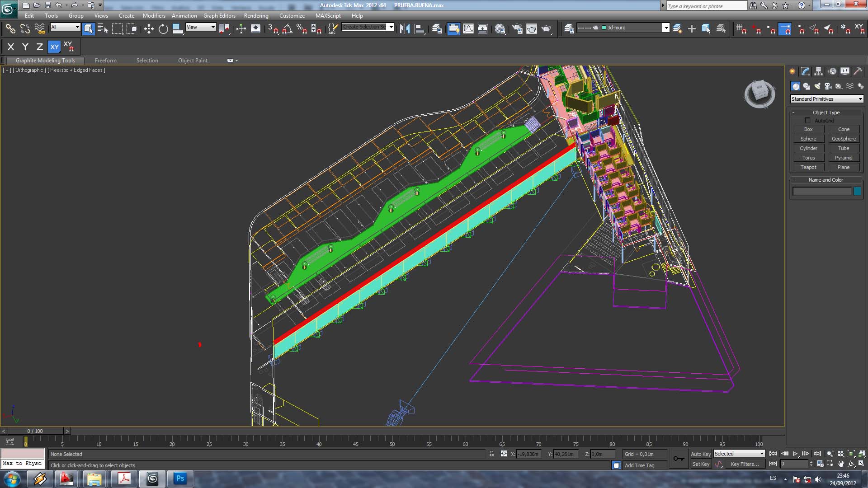Open the Modify panel tab icon
868x488 pixels.
tap(806, 71)
